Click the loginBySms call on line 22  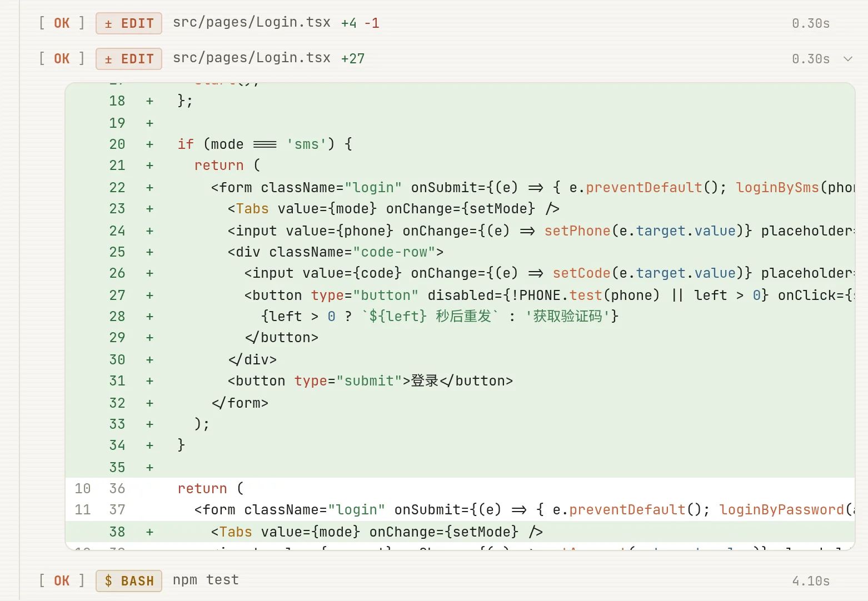pos(777,188)
